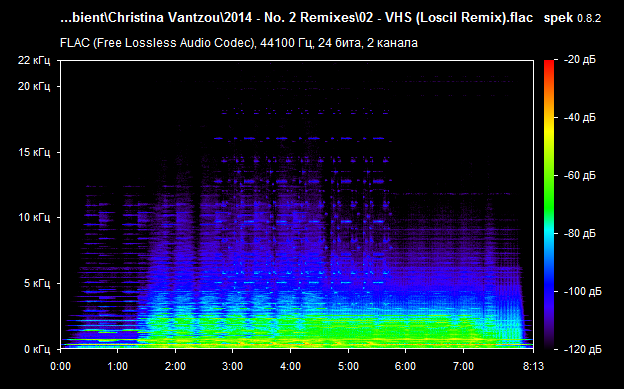The width and height of the screenshot is (624, 389).
Task: Click the 3:00 time marker
Action: point(232,366)
